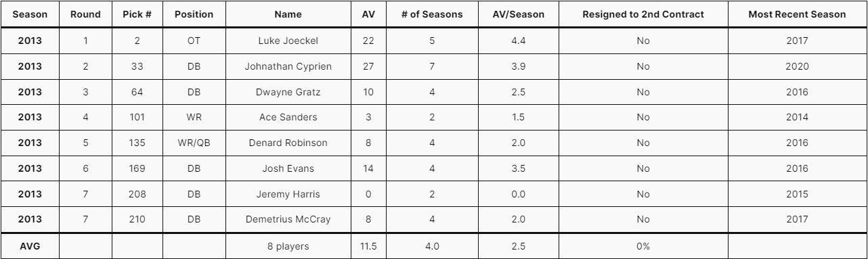Click the Name column header

[288, 14]
